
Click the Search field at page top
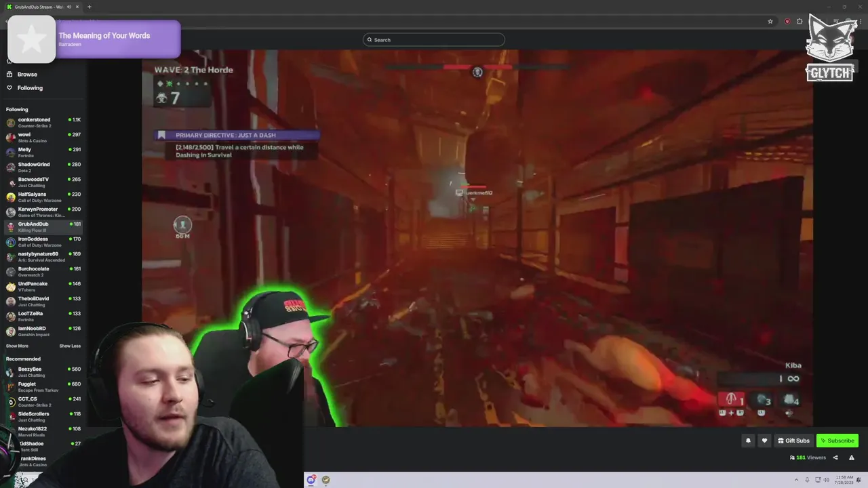click(434, 40)
